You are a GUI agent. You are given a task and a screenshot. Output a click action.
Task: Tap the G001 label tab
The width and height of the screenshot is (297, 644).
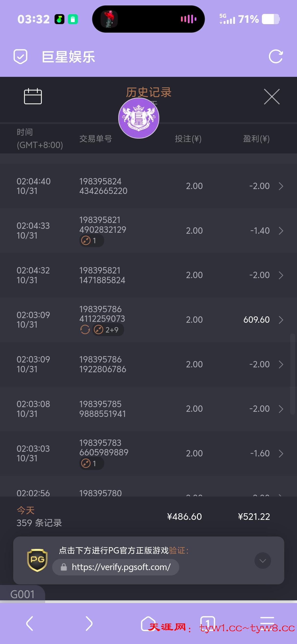coord(22,594)
